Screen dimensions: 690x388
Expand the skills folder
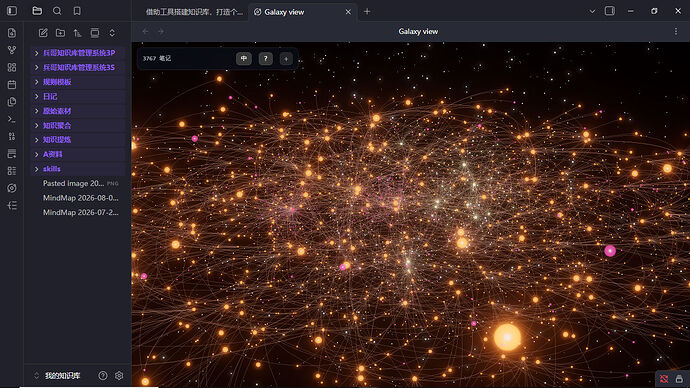tap(77, 168)
